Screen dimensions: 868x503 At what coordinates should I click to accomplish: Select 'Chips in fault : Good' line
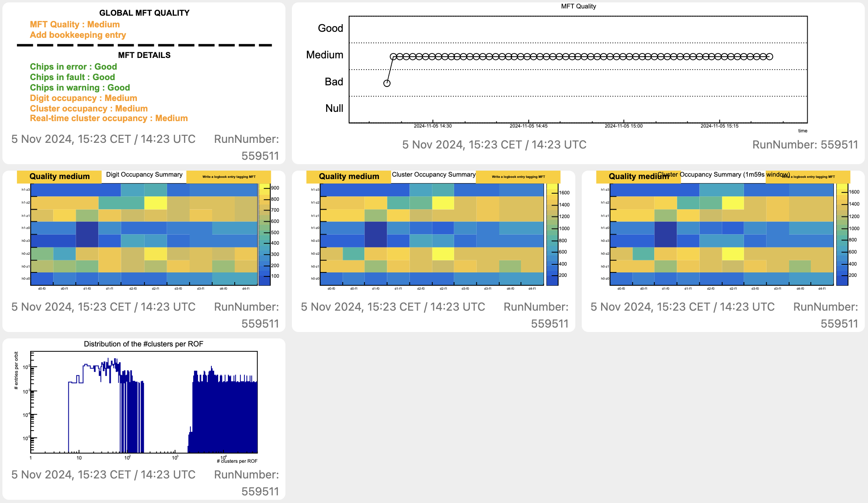click(72, 77)
